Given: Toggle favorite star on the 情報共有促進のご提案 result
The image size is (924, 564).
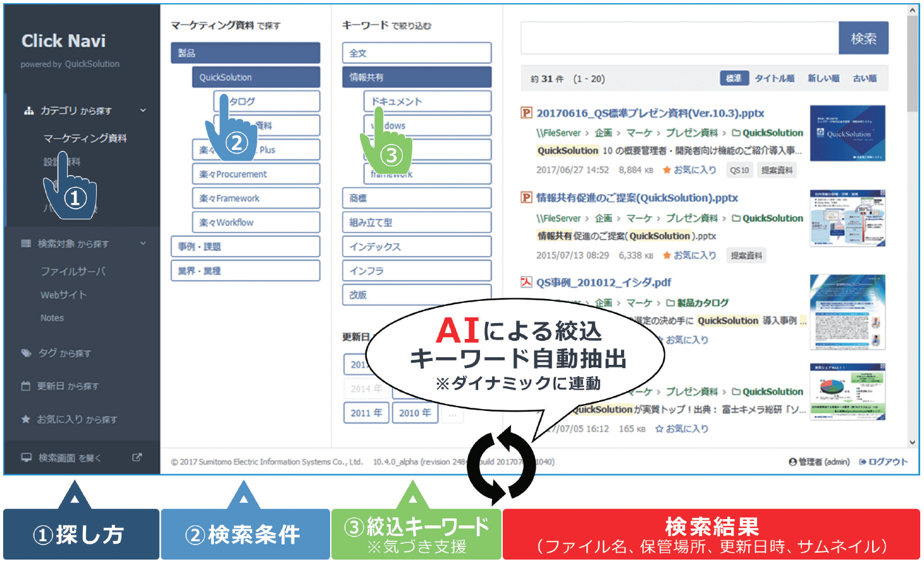Looking at the screenshot, I should [667, 255].
